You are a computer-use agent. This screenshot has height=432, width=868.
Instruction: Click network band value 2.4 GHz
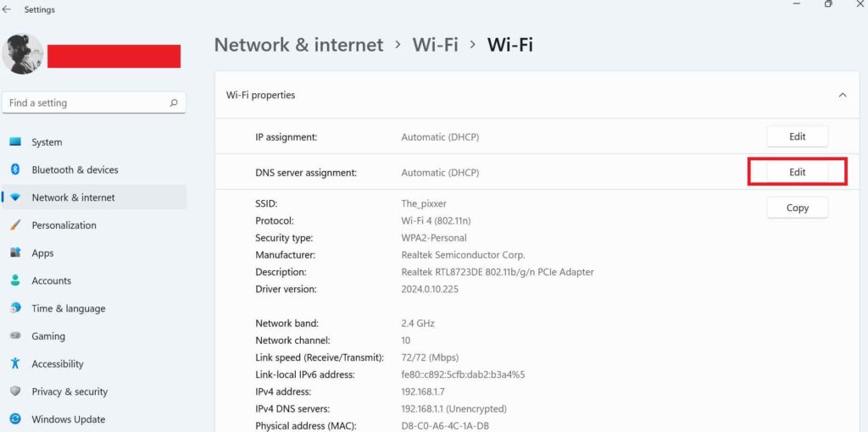click(417, 323)
